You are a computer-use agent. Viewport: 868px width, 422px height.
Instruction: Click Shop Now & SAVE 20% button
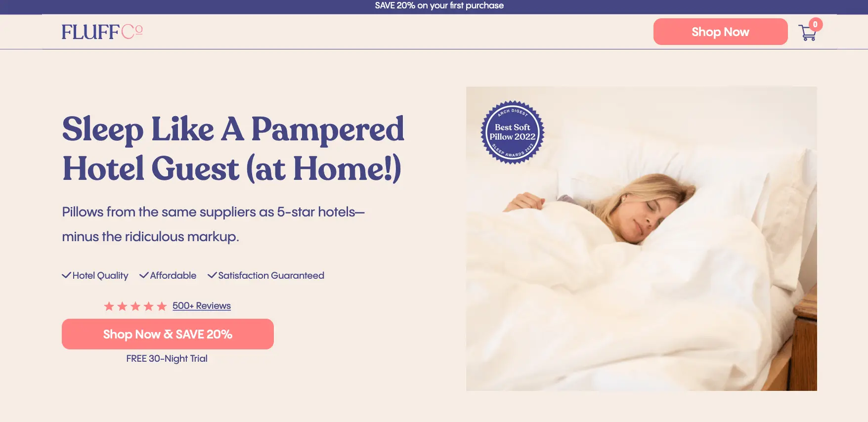click(x=168, y=334)
